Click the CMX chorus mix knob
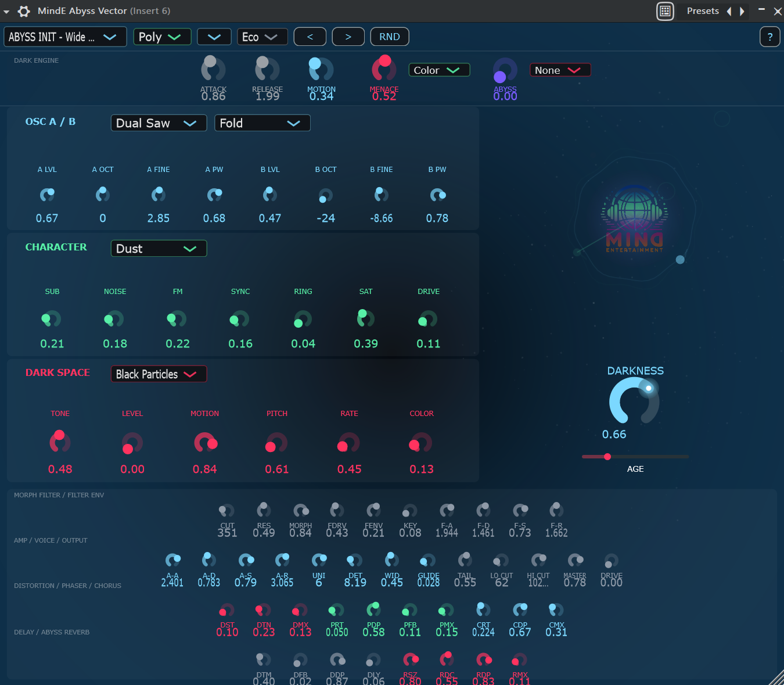784x685 pixels. point(556,610)
